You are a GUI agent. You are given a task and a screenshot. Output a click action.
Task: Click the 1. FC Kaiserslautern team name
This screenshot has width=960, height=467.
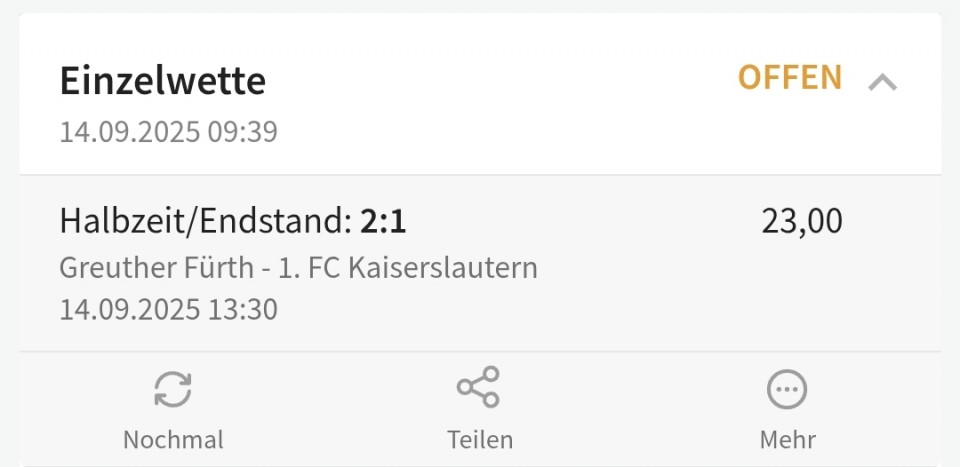pos(408,268)
